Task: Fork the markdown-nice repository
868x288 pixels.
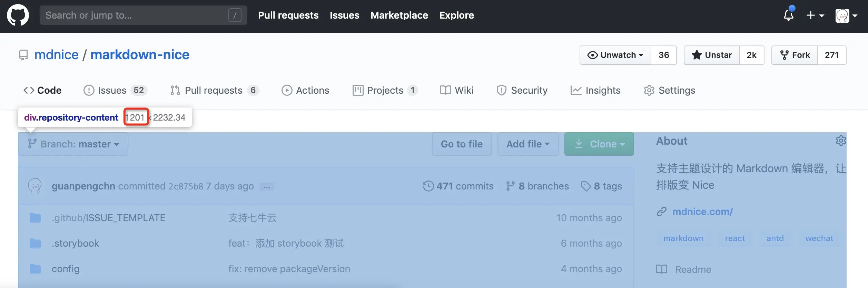Action: [x=795, y=55]
